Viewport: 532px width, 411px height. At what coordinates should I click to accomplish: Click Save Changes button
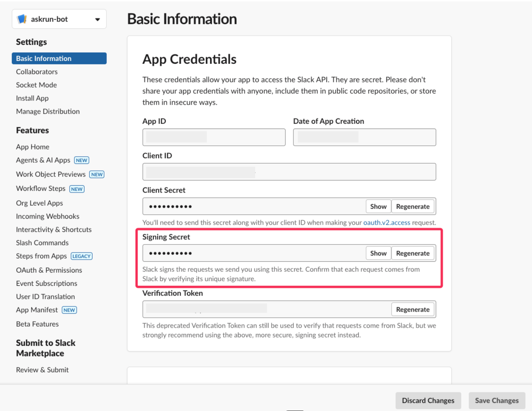click(x=497, y=400)
